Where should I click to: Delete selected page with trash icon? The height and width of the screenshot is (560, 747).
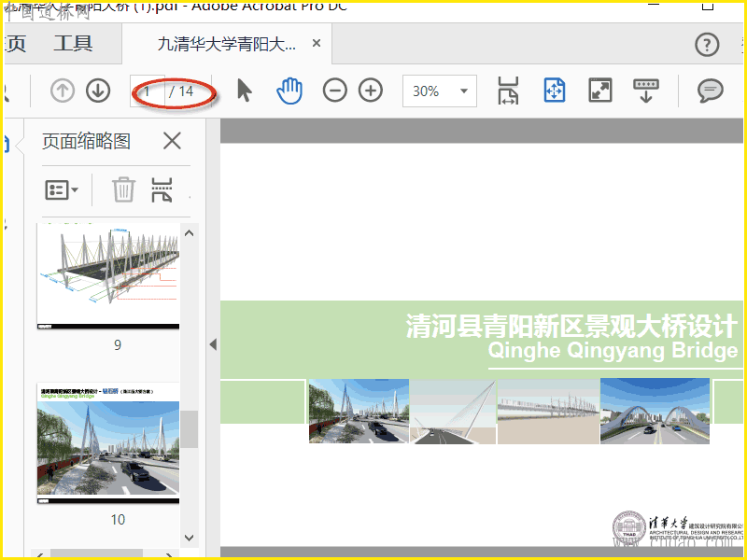click(x=124, y=189)
